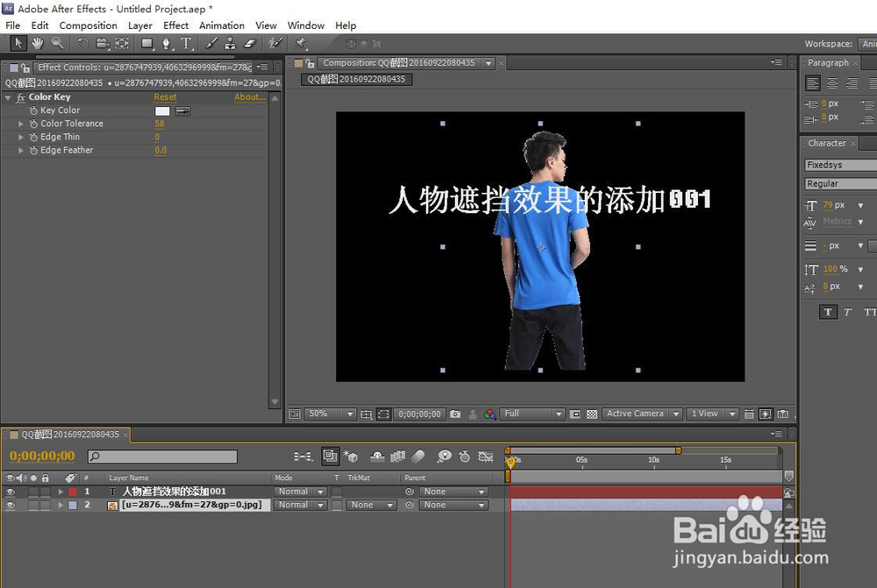Image resolution: width=877 pixels, height=588 pixels.
Task: Open the Graph Editor
Action: pyautogui.click(x=486, y=457)
